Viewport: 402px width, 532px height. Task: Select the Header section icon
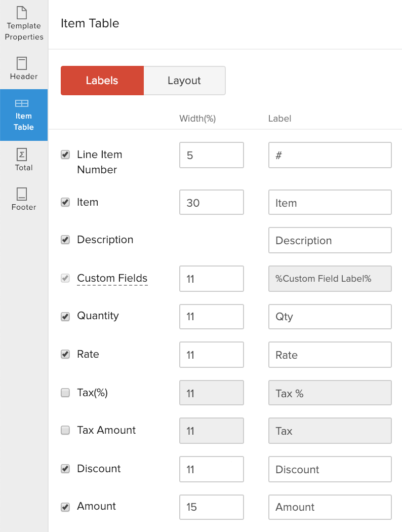(x=23, y=68)
